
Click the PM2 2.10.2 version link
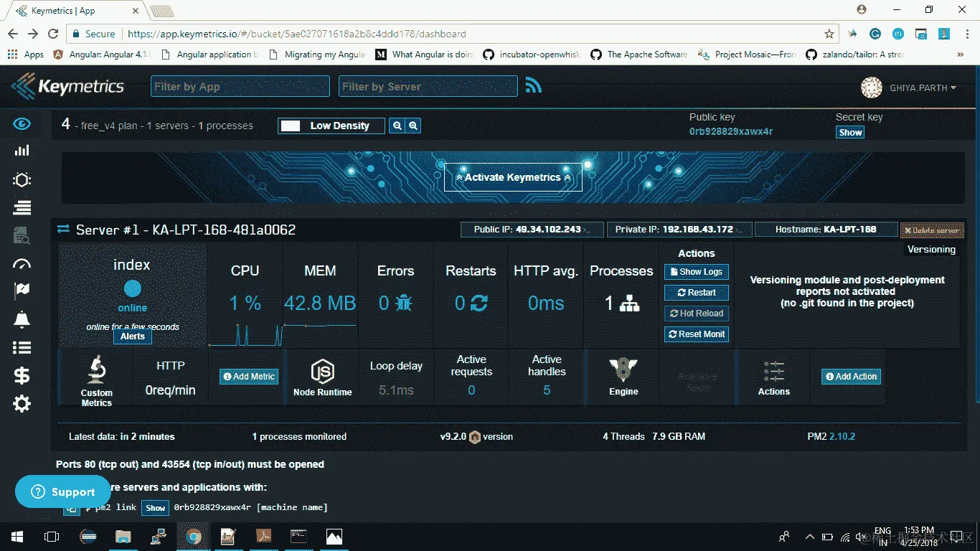tap(842, 436)
